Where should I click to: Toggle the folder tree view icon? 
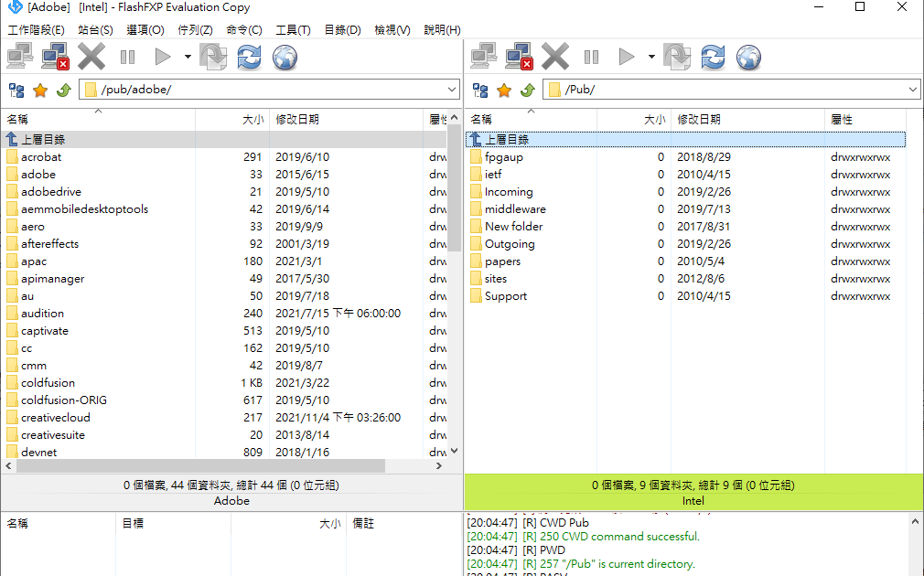[16, 90]
